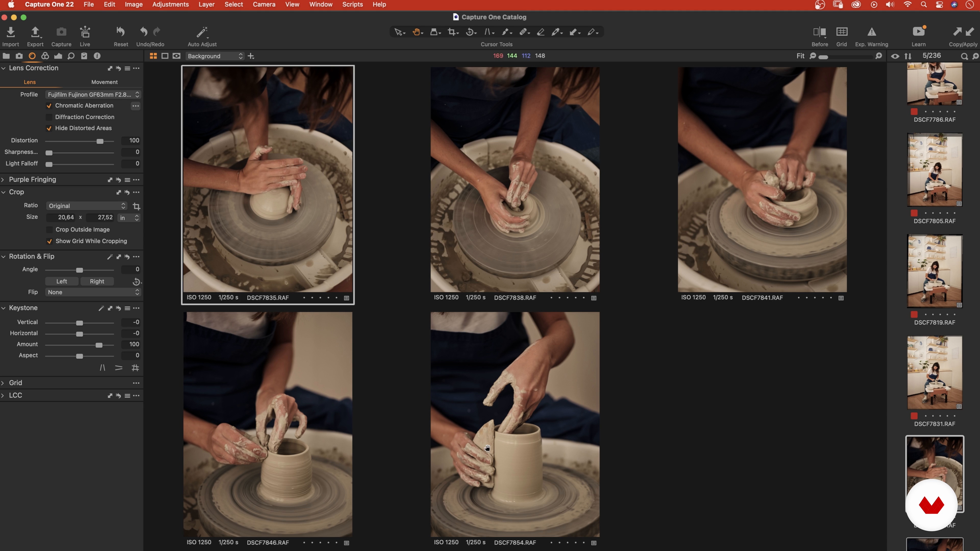Enable Crop Outside Image checkbox
The width and height of the screenshot is (980, 551).
pyautogui.click(x=49, y=230)
